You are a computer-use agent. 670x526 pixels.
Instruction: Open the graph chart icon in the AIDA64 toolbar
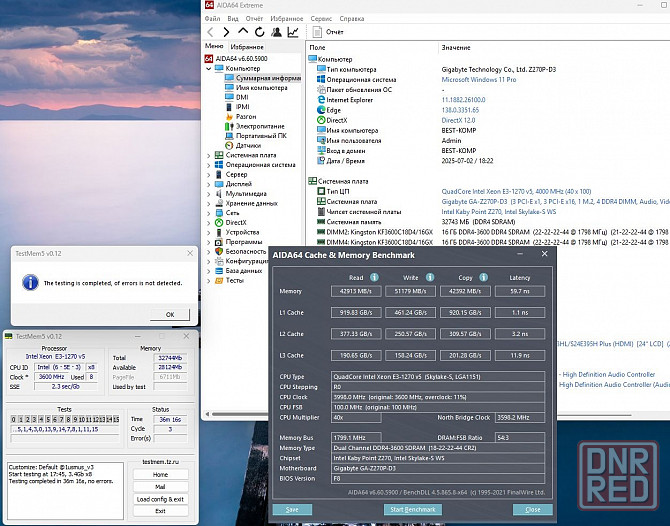click(x=293, y=32)
